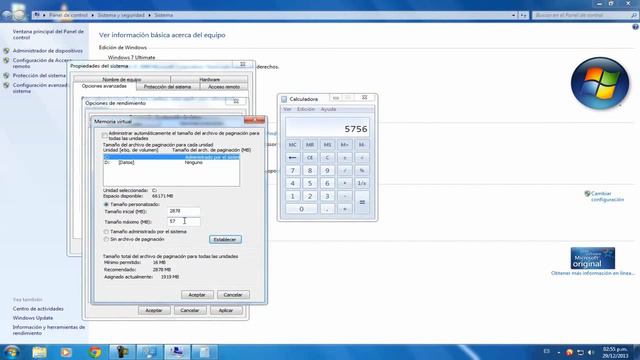Click the Tamaño inicial (MB) field
The image size is (640, 360).
pyautogui.click(x=184, y=211)
